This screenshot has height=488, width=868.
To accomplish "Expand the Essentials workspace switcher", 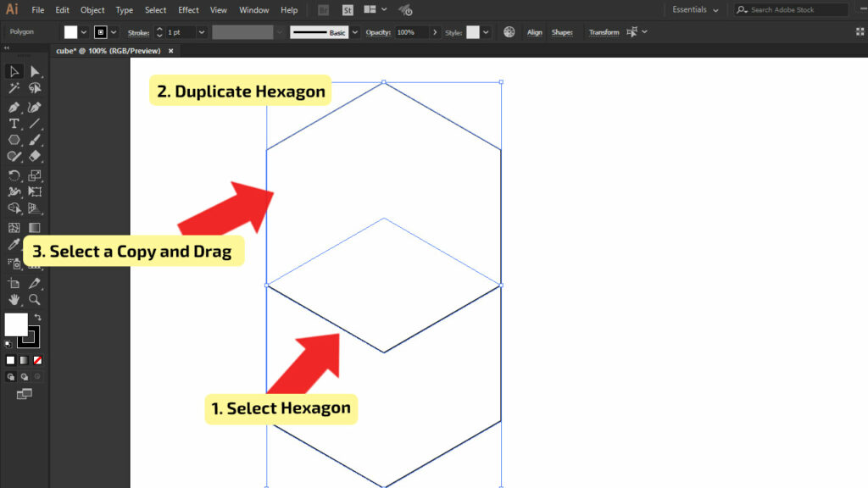I will click(x=695, y=10).
